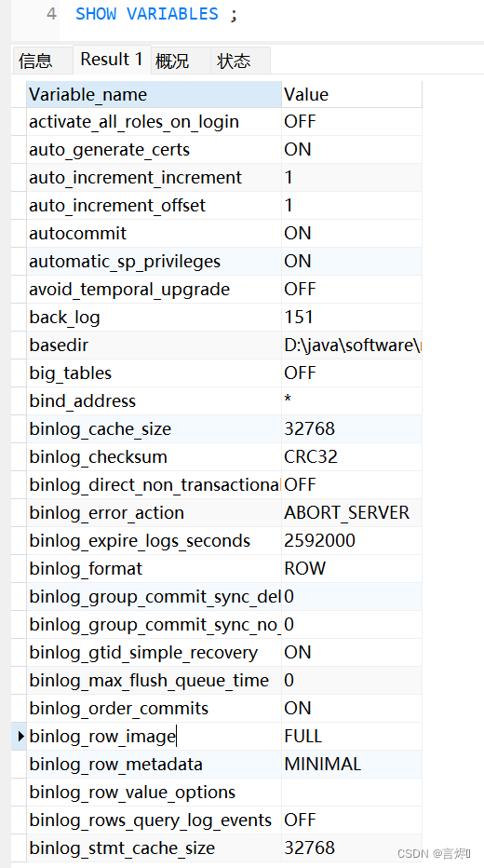Image resolution: width=484 pixels, height=868 pixels.
Task: Select the auto_generate_certs cell
Action: (x=154, y=149)
